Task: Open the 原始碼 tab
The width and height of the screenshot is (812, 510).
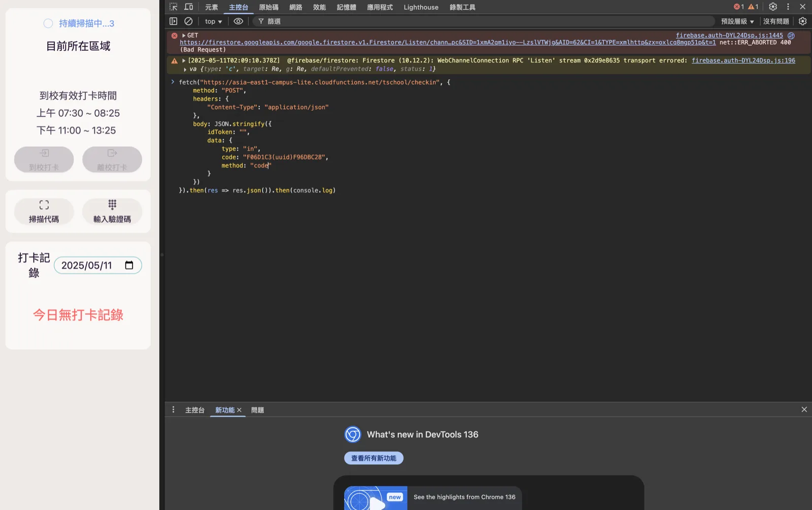Action: (x=268, y=7)
